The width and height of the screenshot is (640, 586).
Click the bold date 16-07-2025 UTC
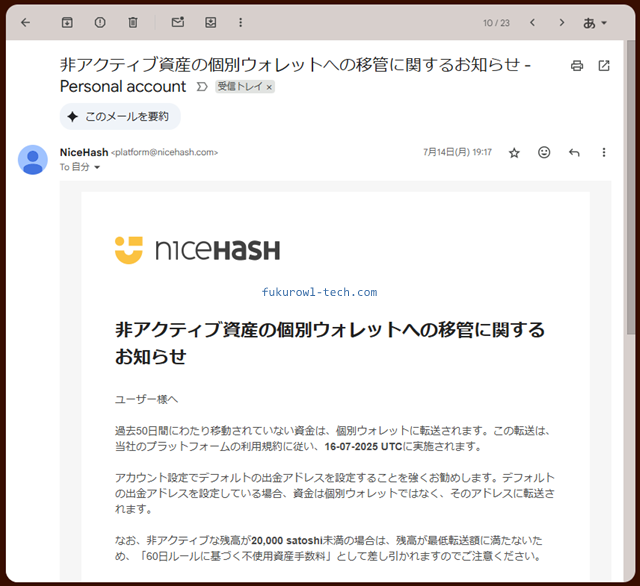363,447
